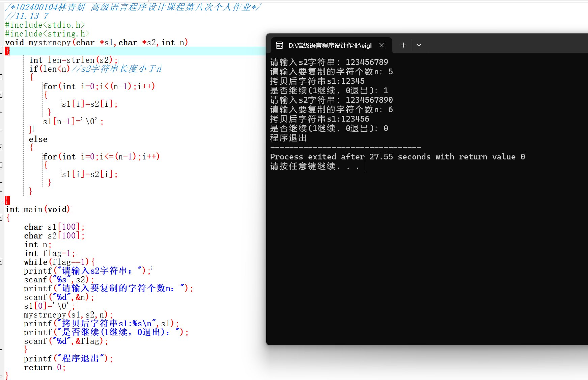Collapse the mystrncpy function body fold marker
588x380 pixels.
[x=1, y=51]
